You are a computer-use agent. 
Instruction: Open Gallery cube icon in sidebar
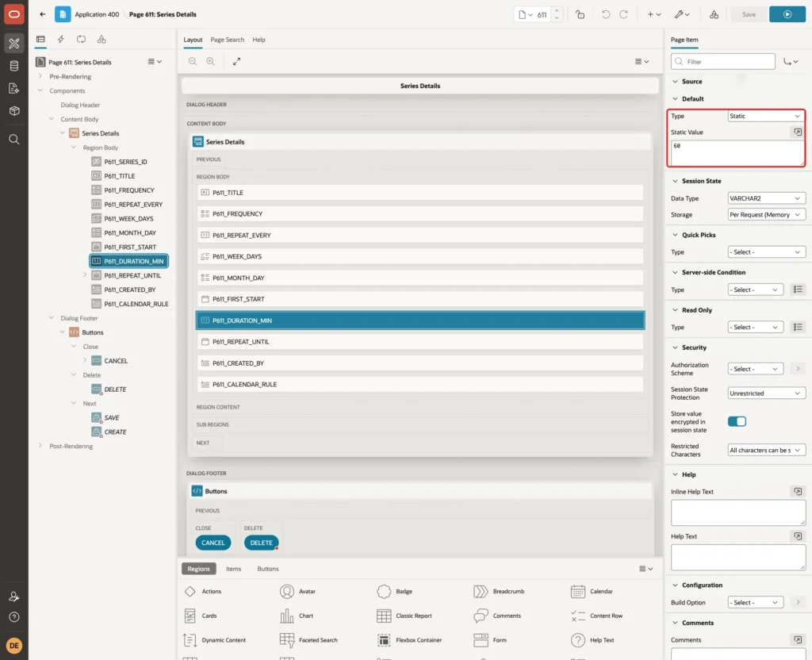(x=14, y=110)
